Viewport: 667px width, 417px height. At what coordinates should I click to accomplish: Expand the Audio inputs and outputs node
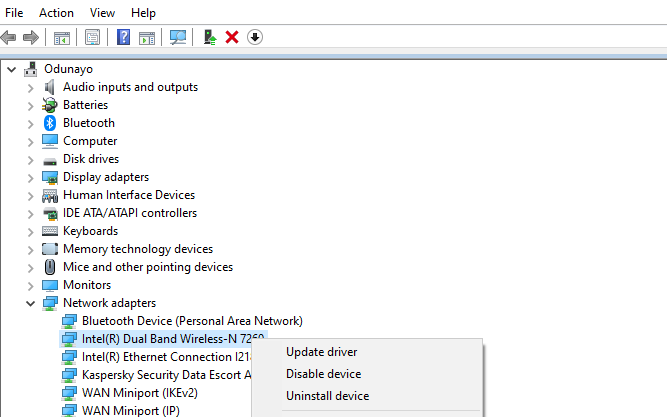click(31, 88)
